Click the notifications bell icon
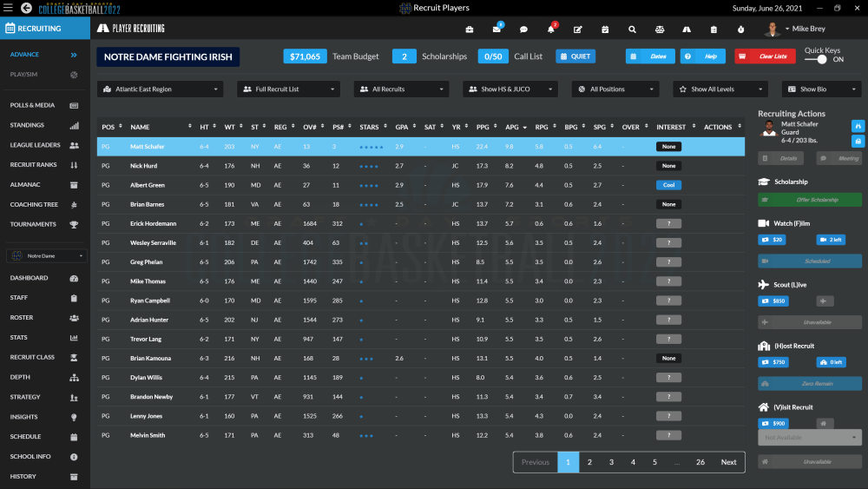This screenshot has width=868, height=489. pos(550,30)
